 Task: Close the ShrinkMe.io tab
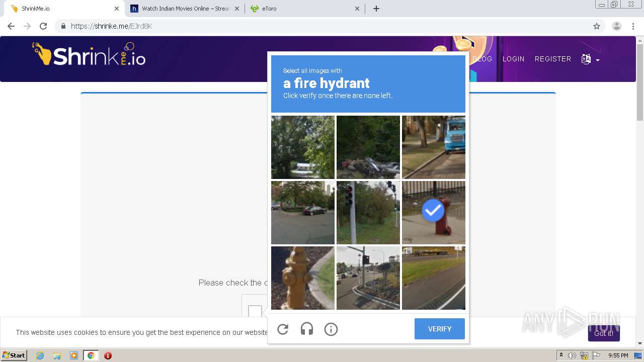coord(117,9)
